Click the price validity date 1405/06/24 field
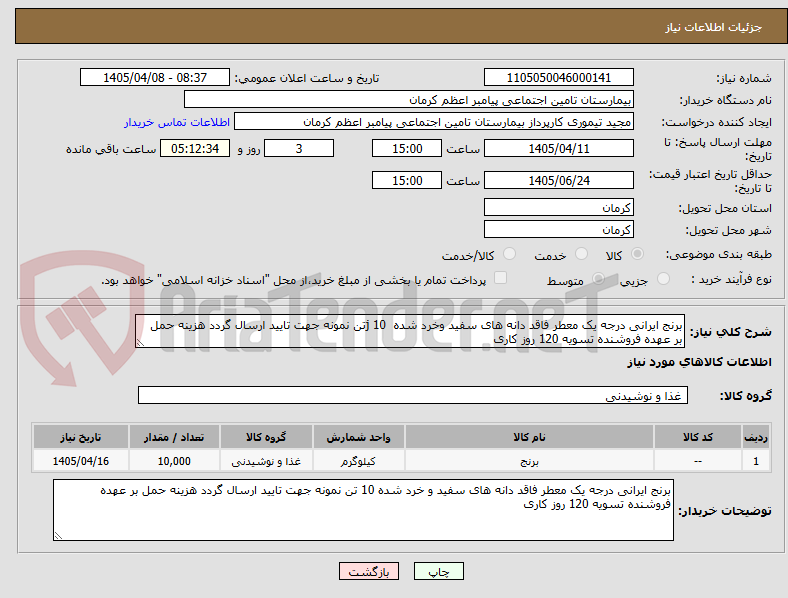This screenshot has height=598, width=788. click(558, 180)
